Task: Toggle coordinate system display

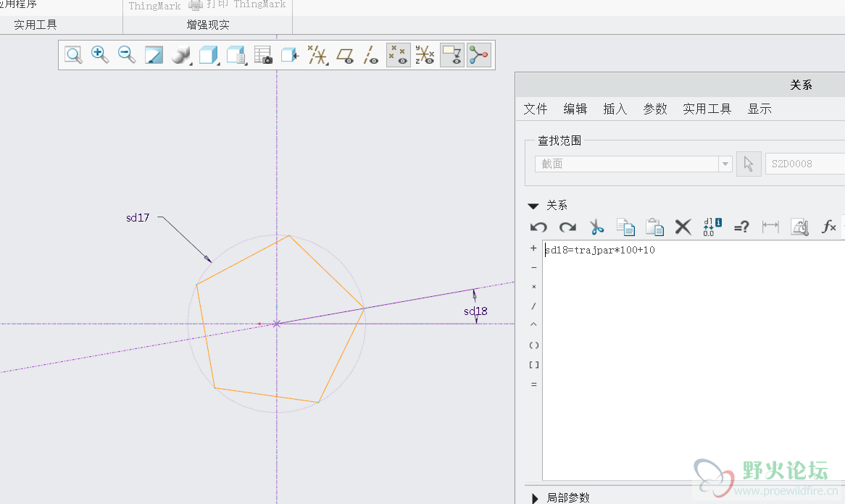Action: tap(425, 55)
